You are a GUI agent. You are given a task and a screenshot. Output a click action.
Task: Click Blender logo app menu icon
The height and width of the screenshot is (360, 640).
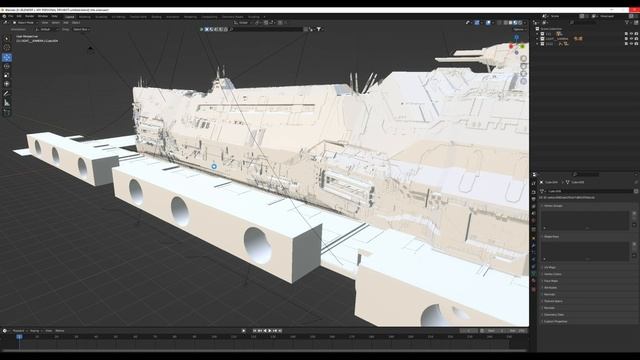coord(4,16)
